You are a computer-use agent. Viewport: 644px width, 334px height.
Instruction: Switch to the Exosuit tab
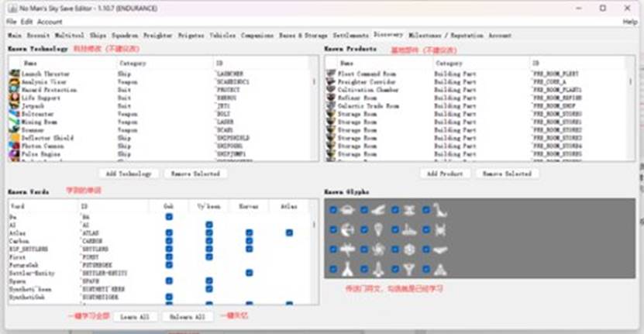pos(38,36)
